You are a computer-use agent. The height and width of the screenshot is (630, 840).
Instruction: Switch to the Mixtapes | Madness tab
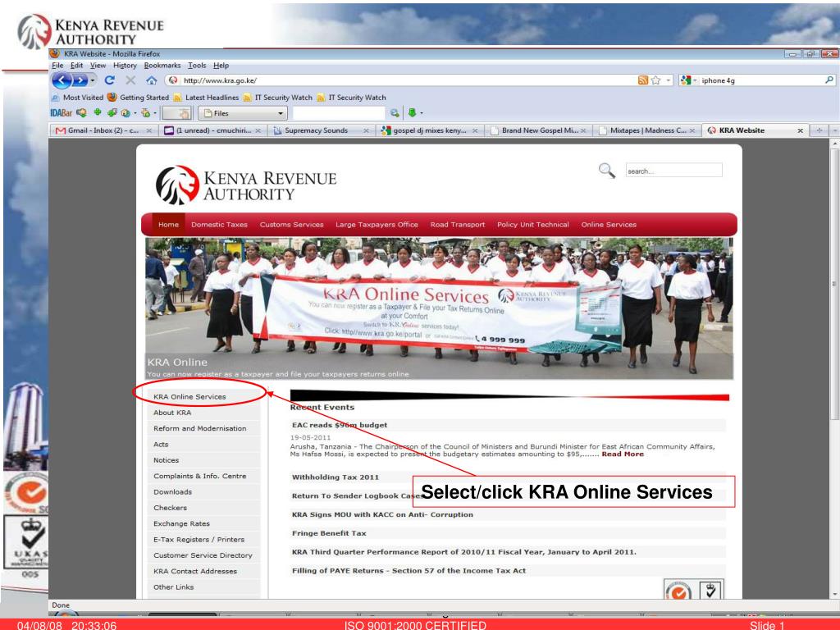647,130
